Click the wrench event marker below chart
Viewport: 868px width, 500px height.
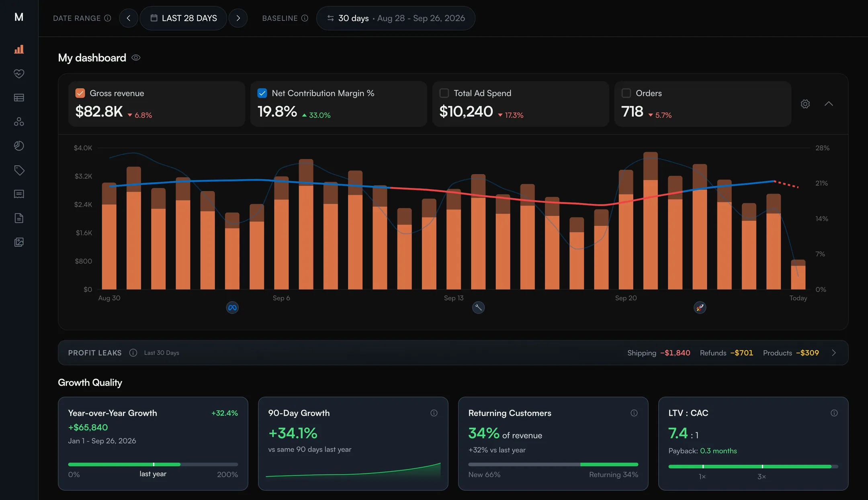(x=478, y=308)
